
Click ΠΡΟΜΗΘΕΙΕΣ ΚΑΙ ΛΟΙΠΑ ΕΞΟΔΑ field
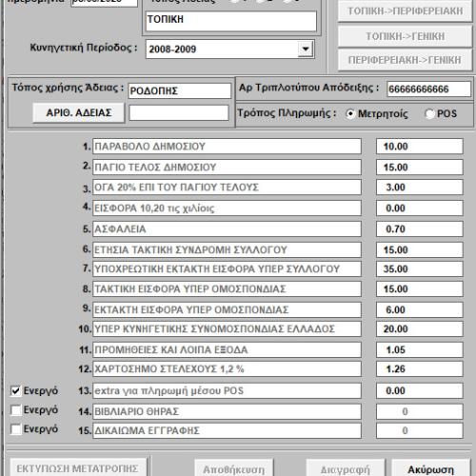coord(227,349)
